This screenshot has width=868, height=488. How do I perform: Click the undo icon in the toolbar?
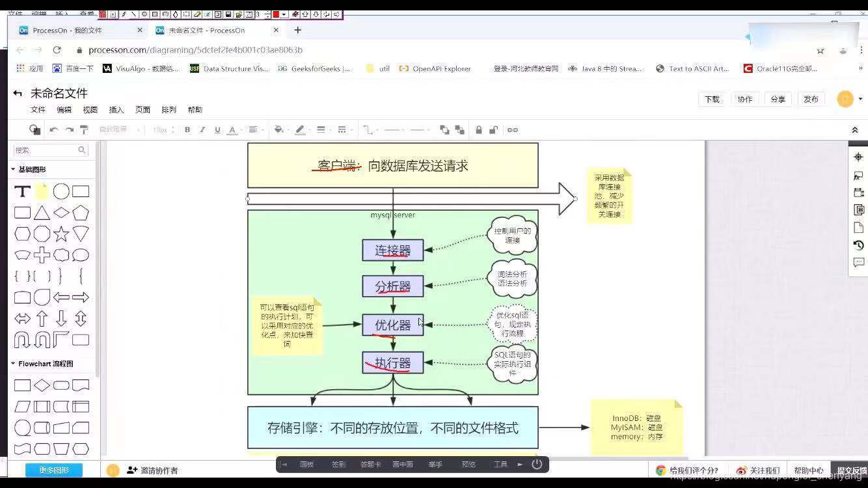(x=53, y=129)
